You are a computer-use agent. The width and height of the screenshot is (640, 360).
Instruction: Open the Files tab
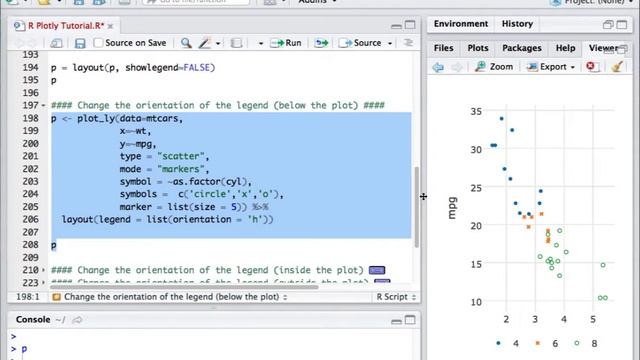444,48
